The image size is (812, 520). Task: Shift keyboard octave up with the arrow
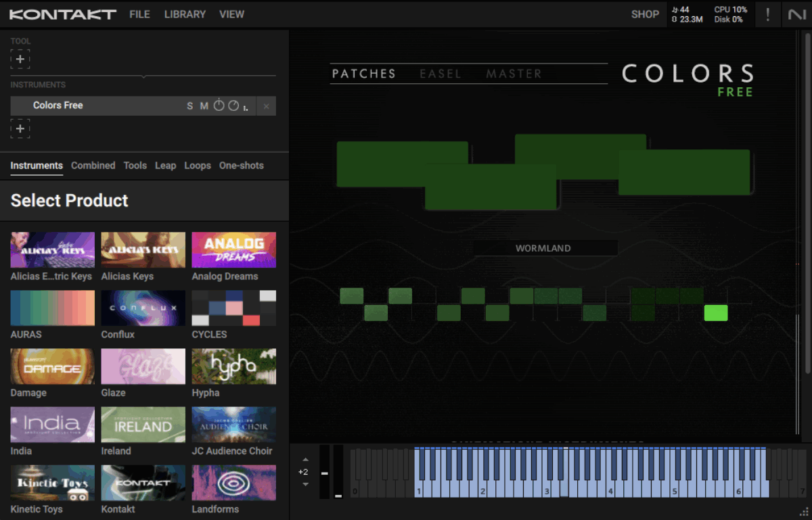point(305,460)
